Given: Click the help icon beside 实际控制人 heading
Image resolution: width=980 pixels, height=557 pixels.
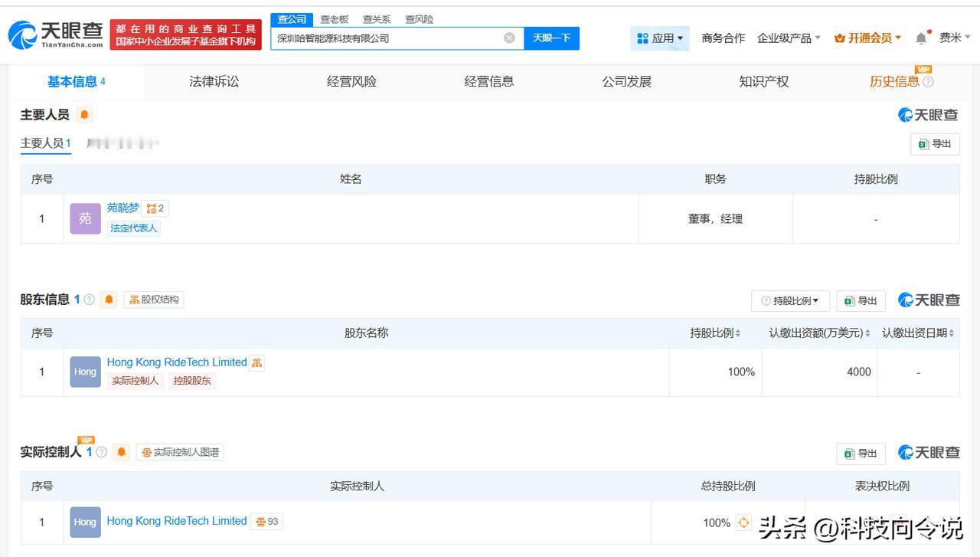Looking at the screenshot, I should click(x=101, y=452).
